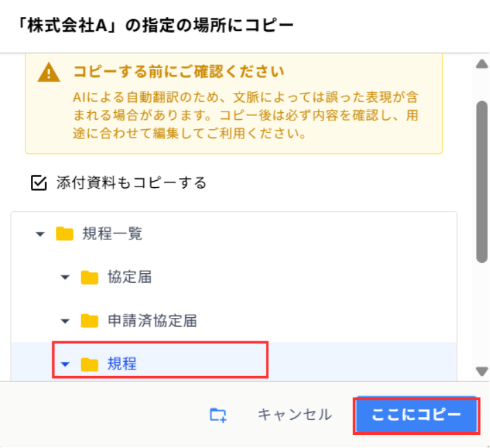
Task: Select the 協定届 folder name
Action: (129, 277)
